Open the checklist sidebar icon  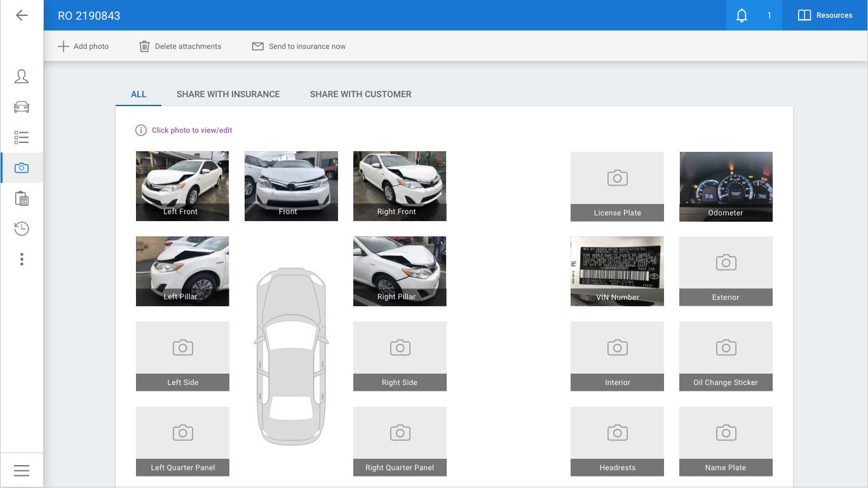[x=22, y=137]
